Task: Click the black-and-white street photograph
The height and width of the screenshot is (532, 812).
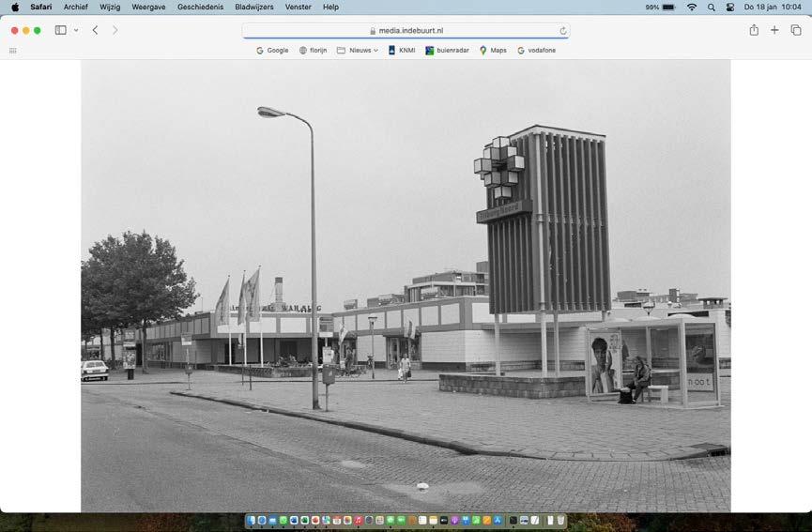Action: pos(406,285)
